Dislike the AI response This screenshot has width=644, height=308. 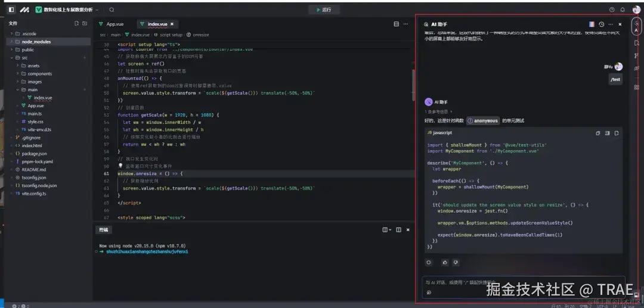(x=456, y=262)
